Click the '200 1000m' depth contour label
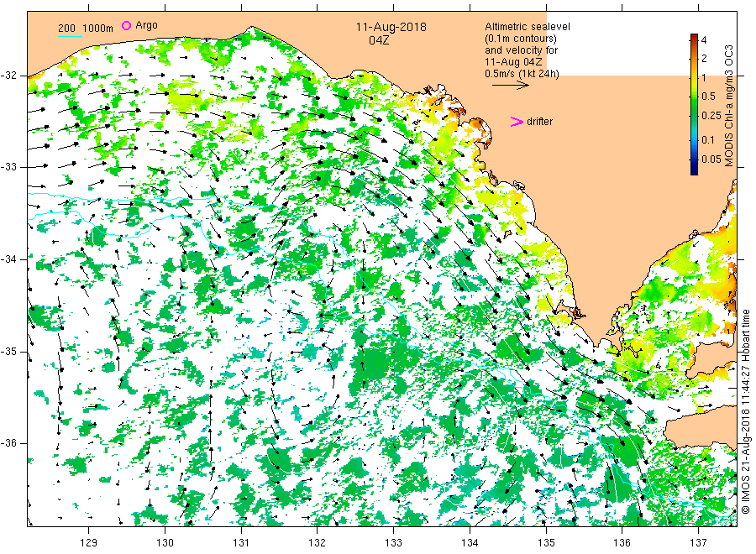The height and width of the screenshot is (554, 756). [86, 29]
